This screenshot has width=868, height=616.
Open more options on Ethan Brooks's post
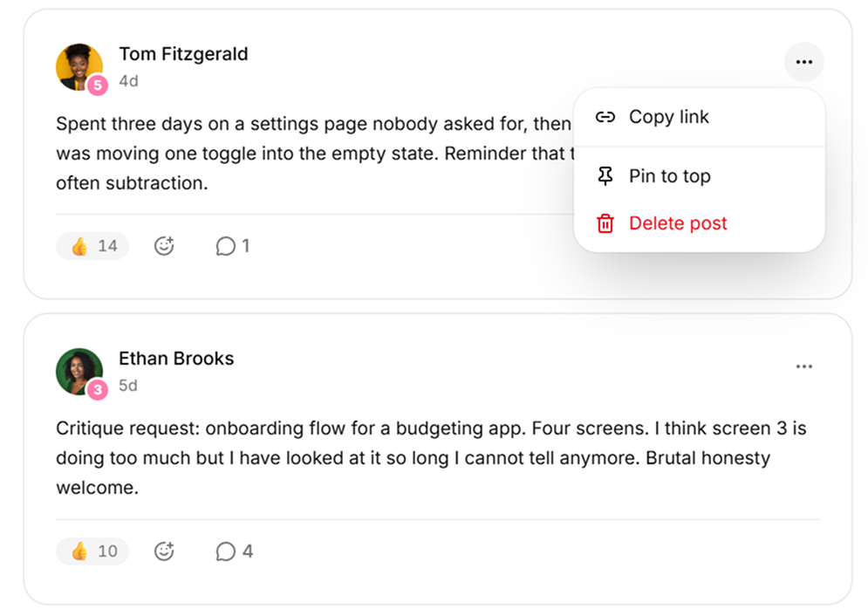pos(803,366)
